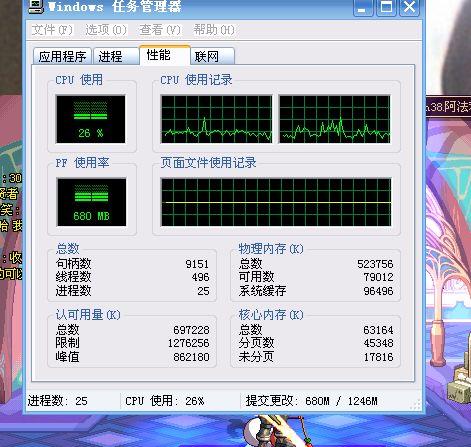Switch to the 进程 tab

coord(116,56)
